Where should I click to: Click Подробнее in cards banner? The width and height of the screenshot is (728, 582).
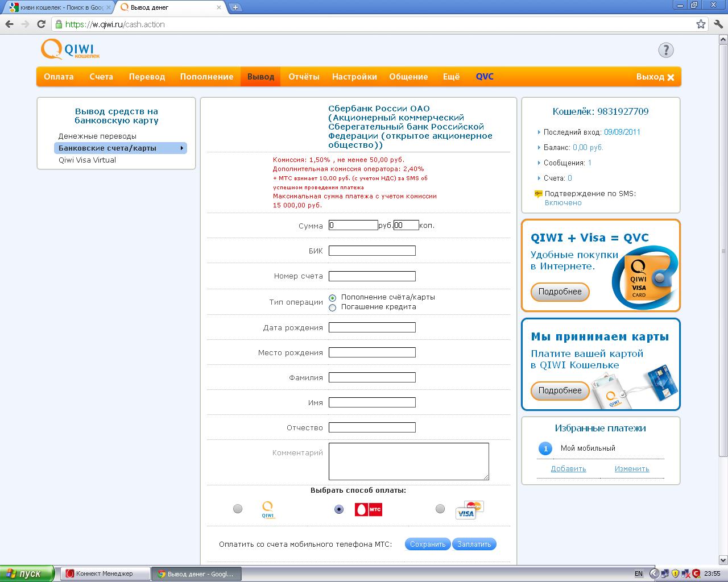point(560,390)
